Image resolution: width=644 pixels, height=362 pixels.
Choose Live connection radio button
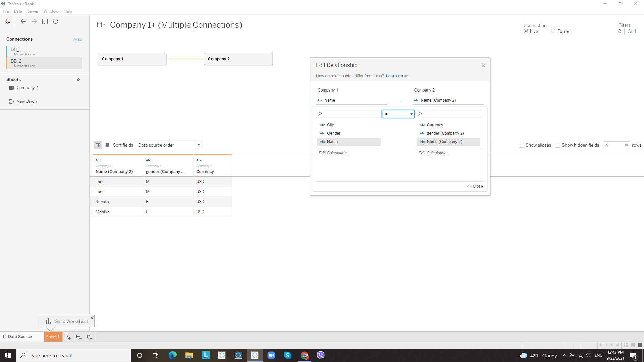pos(526,31)
